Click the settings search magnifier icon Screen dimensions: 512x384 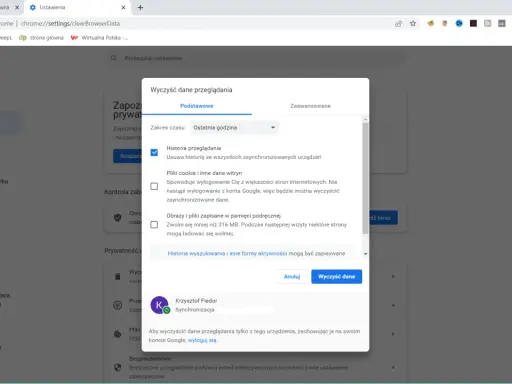[x=114, y=58]
